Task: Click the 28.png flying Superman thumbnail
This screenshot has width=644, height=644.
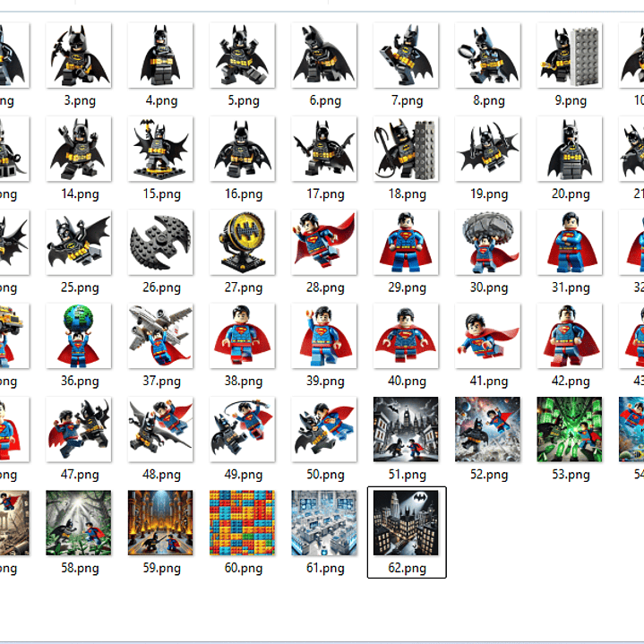Action: tap(324, 242)
